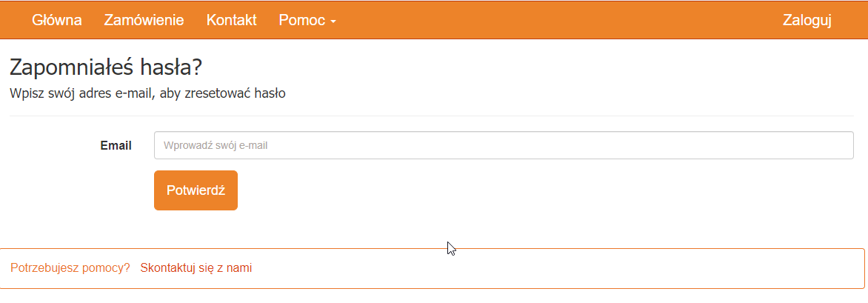868x303 pixels.
Task: Click empty orange navbar area before Zaloguj
Action: tap(555, 20)
